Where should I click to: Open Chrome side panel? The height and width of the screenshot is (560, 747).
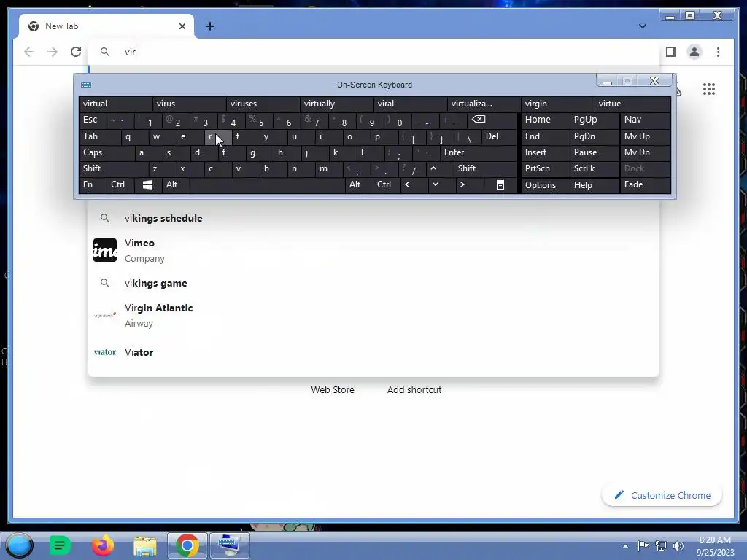(671, 52)
